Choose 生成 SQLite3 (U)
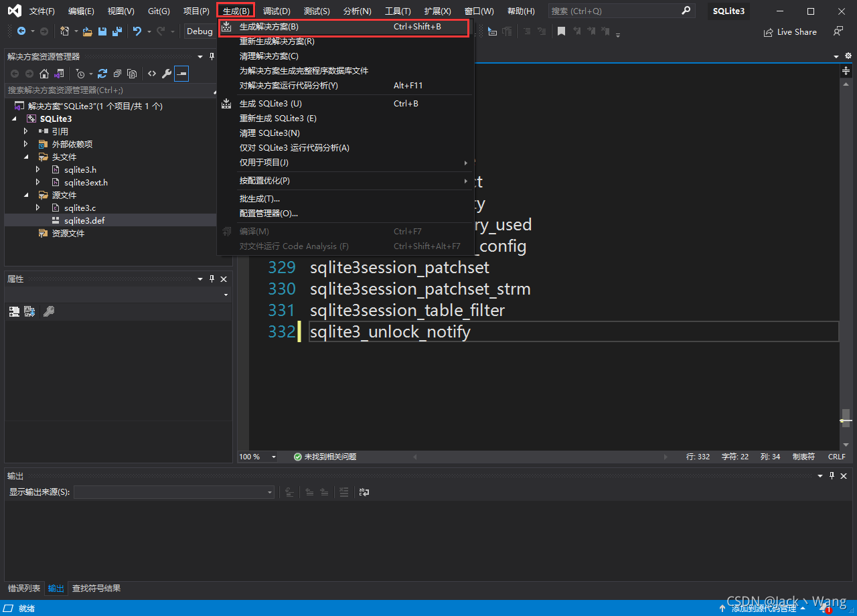 (345, 104)
